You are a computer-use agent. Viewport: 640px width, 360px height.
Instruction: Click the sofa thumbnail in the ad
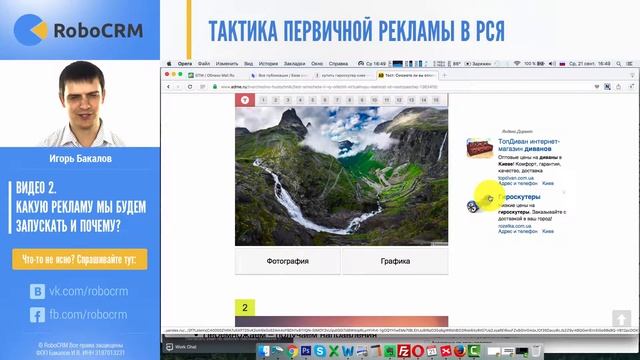[480, 147]
